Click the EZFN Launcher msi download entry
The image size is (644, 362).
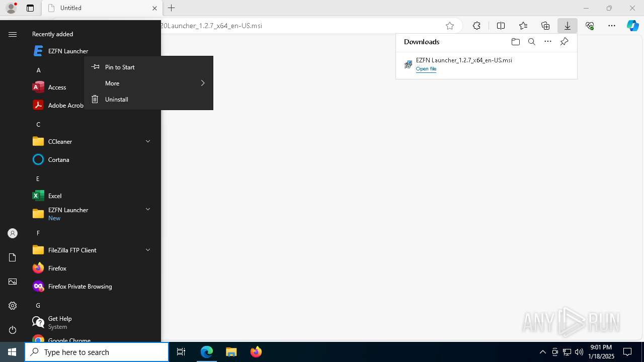point(486,64)
